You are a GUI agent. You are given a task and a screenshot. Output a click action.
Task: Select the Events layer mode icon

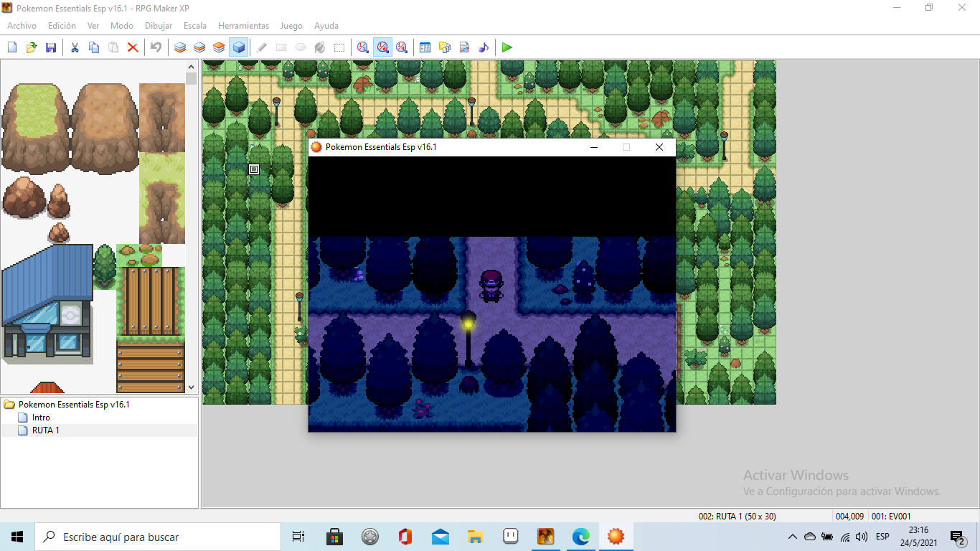point(238,47)
